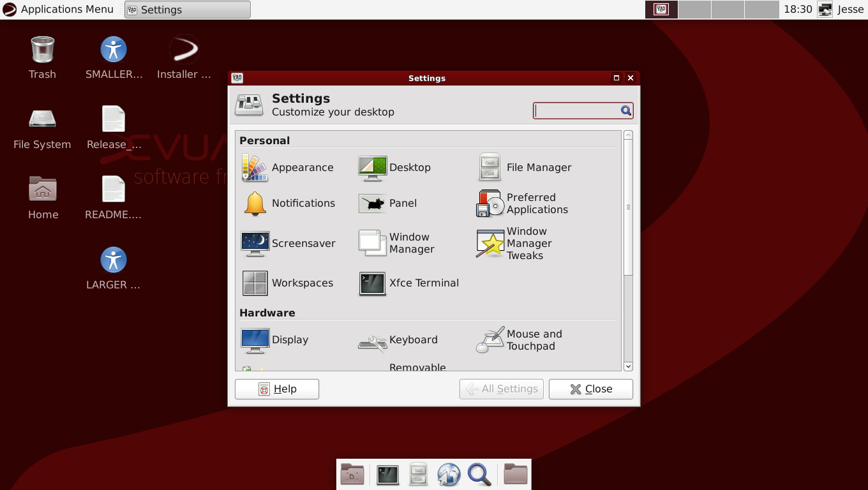This screenshot has height=490, width=868.
Task: Click the Help button
Action: pos(277,389)
